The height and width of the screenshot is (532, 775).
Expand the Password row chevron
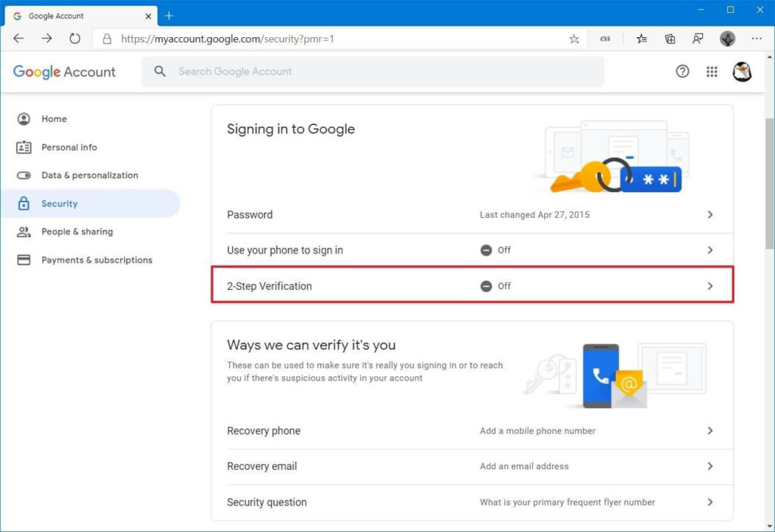point(710,215)
